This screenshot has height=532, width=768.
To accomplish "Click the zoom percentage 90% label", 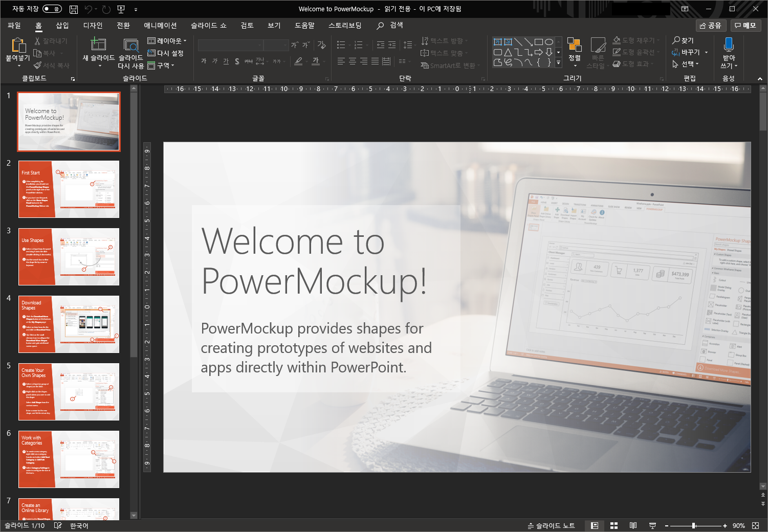I will (x=738, y=525).
